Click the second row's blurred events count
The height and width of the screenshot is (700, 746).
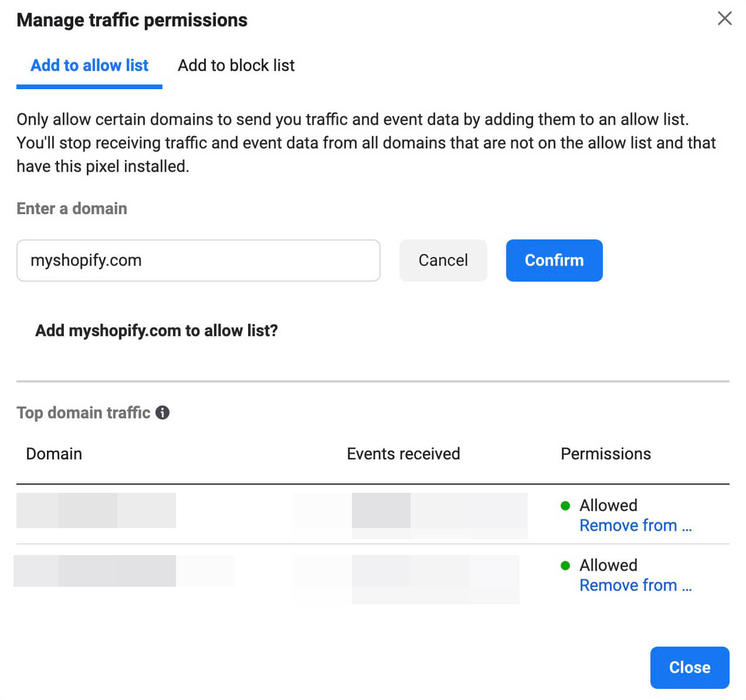435,578
